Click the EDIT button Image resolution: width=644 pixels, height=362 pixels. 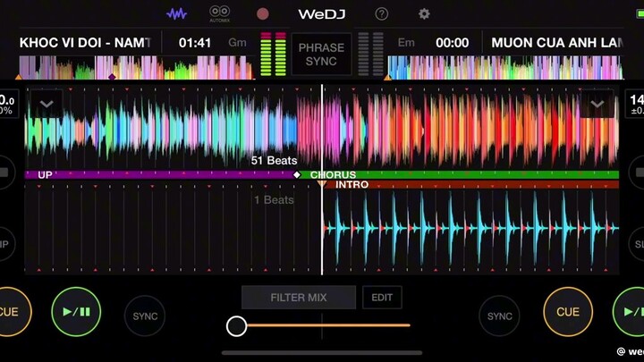382,298
